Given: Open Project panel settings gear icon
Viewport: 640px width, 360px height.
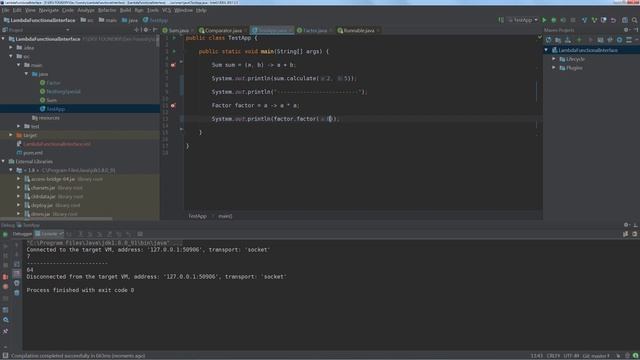Looking at the screenshot, I should tap(146, 30).
